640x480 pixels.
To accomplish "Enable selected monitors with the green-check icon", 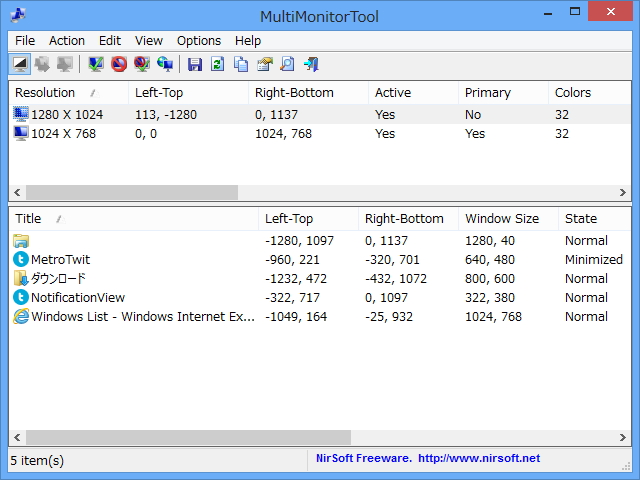I will click(96, 64).
